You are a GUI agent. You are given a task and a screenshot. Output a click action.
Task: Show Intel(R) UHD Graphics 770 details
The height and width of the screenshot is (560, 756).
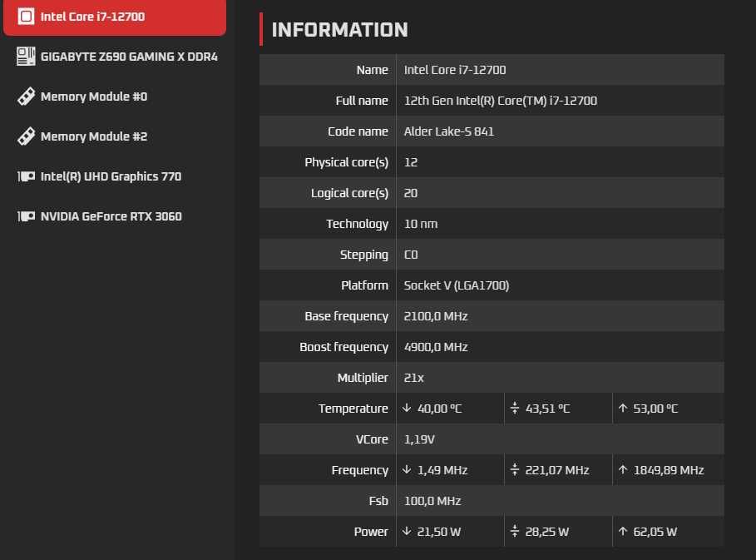pos(111,176)
